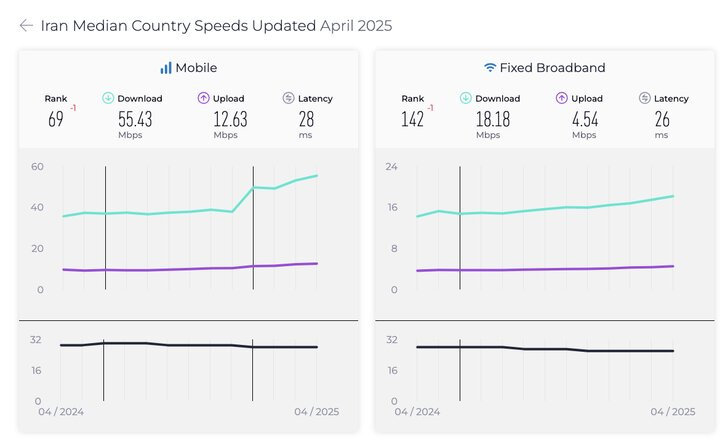720x446 pixels.
Task: Click the Fixed Broadband wifi icon
Action: 490,68
